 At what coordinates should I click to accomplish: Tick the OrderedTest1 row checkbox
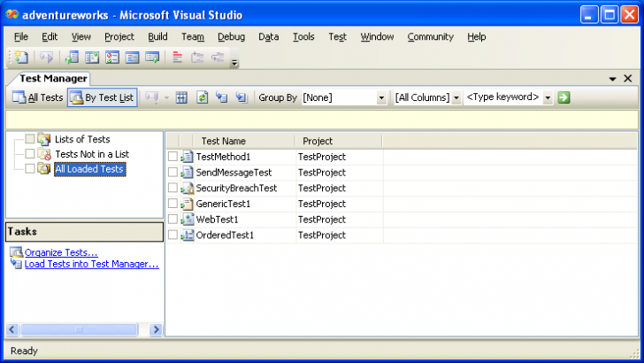pos(172,235)
